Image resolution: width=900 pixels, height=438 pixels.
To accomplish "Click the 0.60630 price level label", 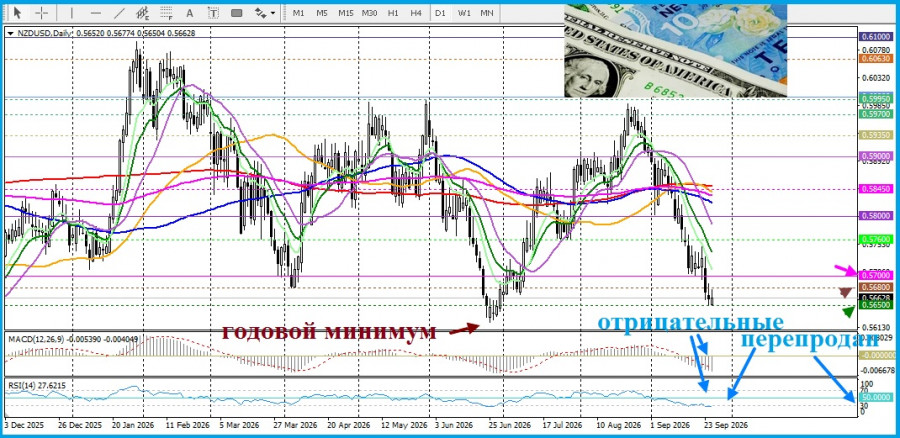I will pyautogui.click(x=875, y=59).
